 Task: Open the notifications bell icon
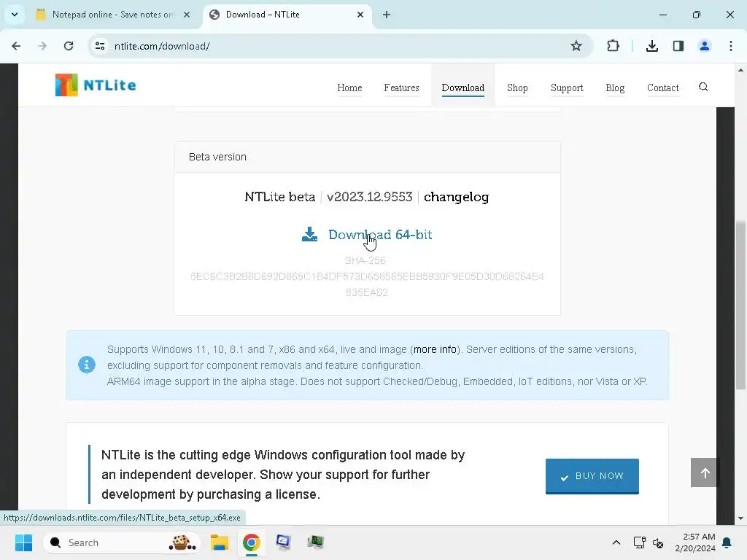pyautogui.click(x=727, y=542)
